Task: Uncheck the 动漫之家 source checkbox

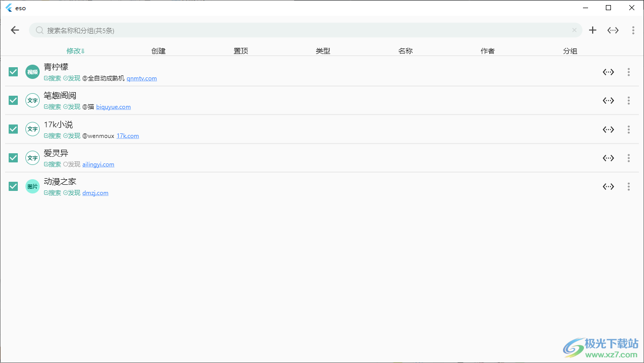Action: coord(13,186)
